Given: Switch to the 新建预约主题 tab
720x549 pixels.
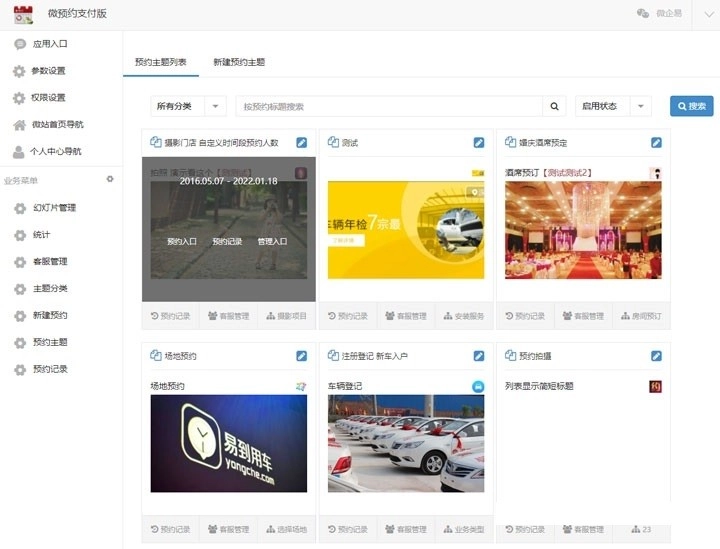Looking at the screenshot, I should click(239, 62).
